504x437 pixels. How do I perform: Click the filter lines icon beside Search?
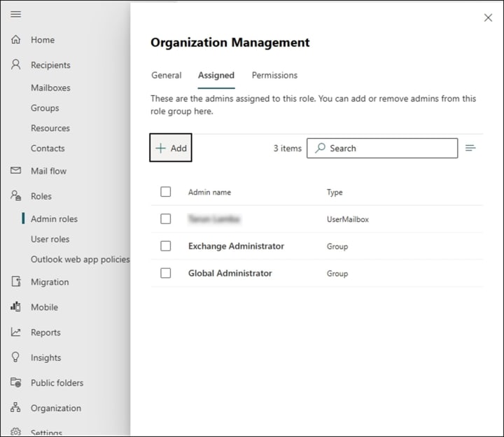[x=470, y=148]
